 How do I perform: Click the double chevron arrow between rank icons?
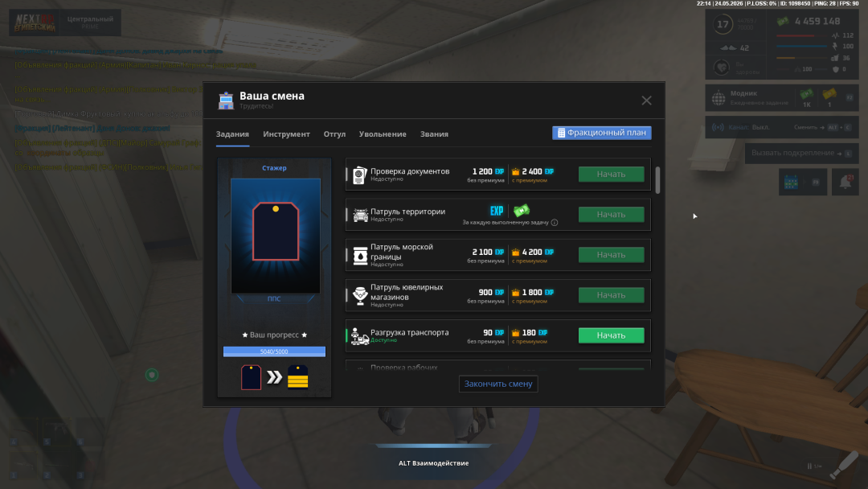(275, 378)
